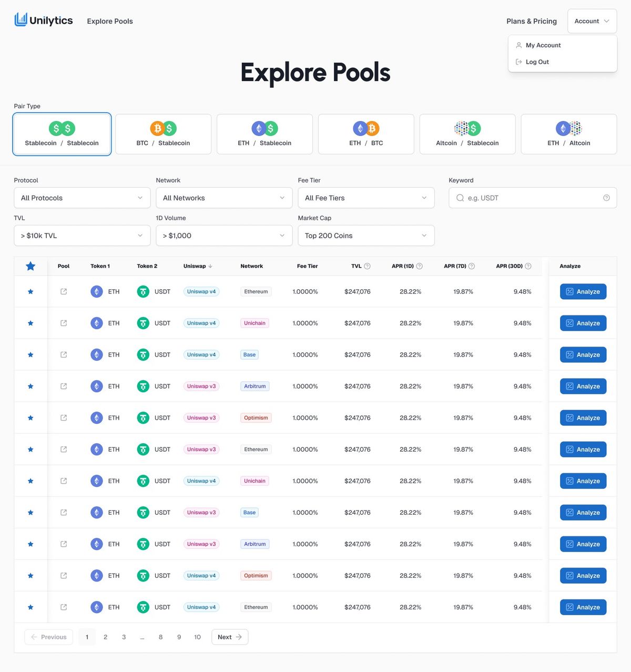
Task: Open the Market Cap dropdown
Action: tap(366, 236)
